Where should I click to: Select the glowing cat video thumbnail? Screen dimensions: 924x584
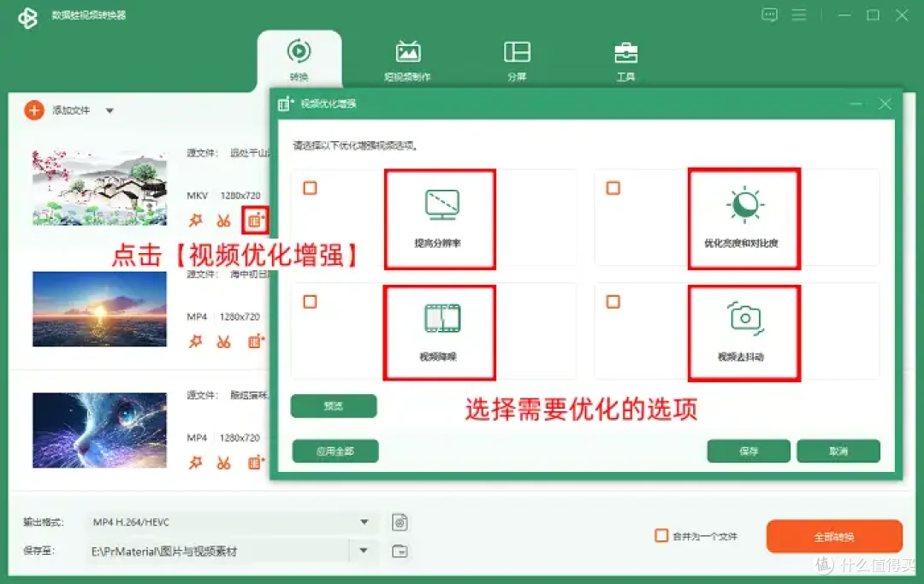99,430
